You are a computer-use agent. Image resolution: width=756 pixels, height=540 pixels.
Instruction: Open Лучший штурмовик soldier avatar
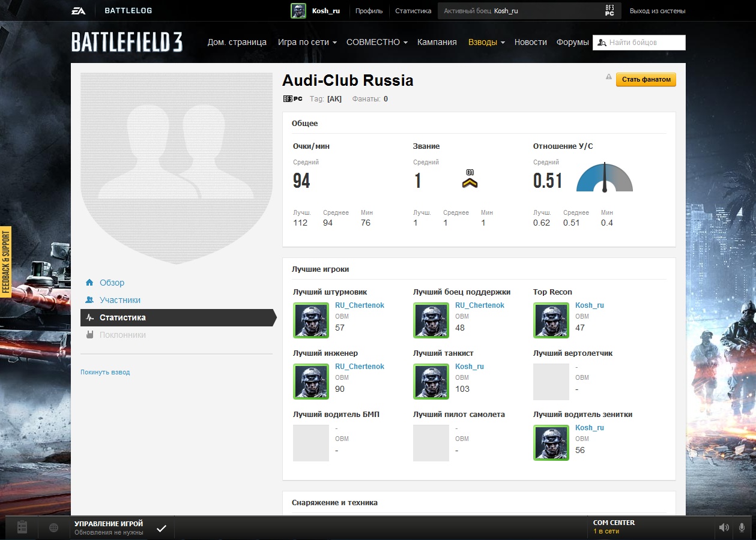pos(311,320)
